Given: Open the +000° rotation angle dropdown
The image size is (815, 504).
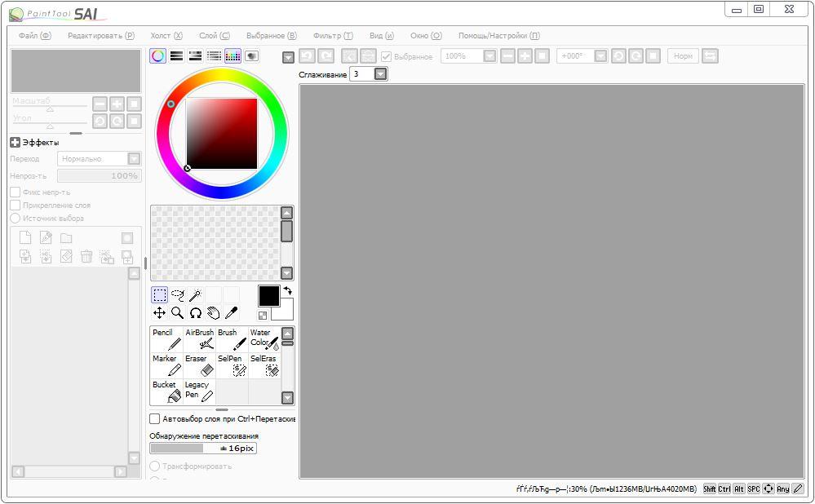Looking at the screenshot, I should coord(600,56).
